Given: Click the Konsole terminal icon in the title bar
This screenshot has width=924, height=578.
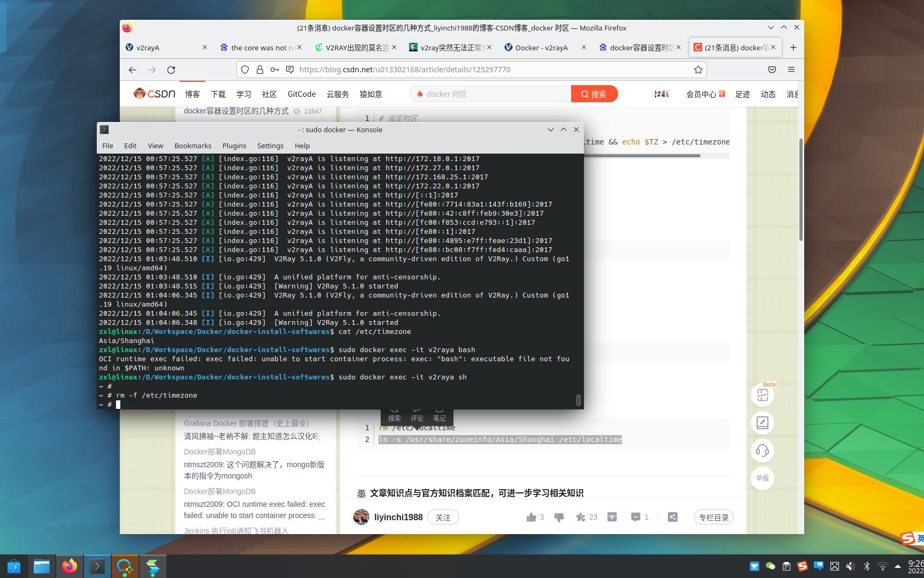Looking at the screenshot, I should (104, 130).
